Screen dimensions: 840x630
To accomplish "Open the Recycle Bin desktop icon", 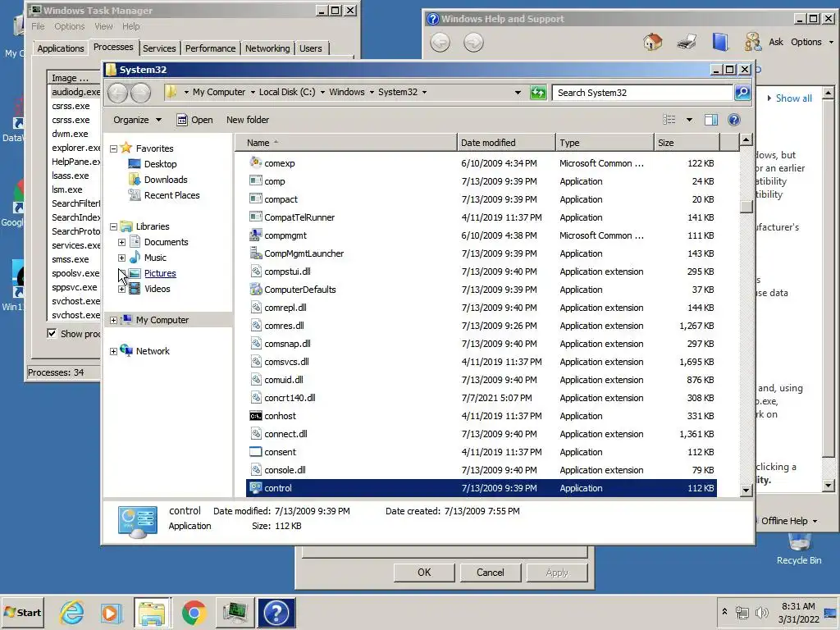I will pyautogui.click(x=799, y=550).
